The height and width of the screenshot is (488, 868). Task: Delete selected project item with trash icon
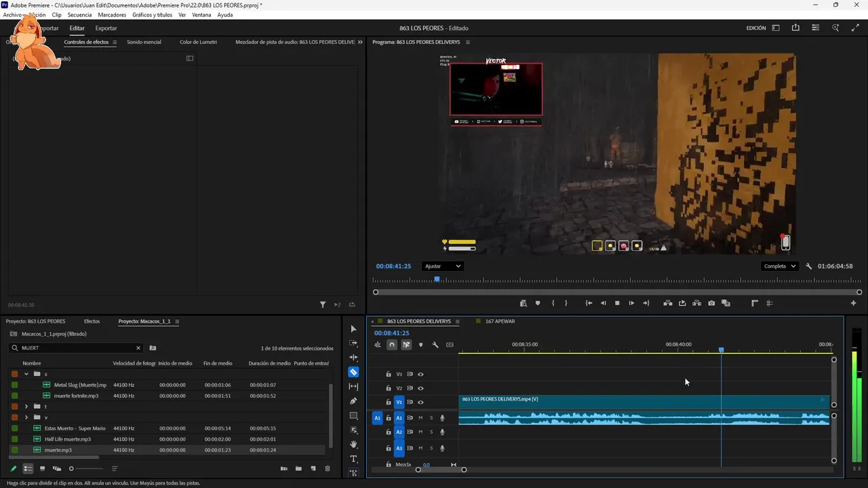(328, 468)
